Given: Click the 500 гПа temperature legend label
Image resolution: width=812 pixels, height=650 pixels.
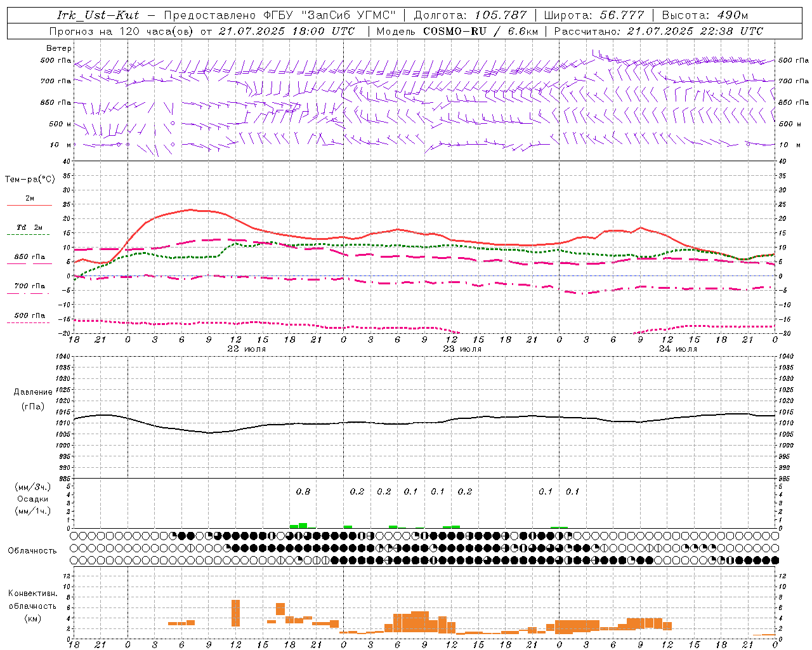Looking at the screenshot, I should click(x=30, y=315).
